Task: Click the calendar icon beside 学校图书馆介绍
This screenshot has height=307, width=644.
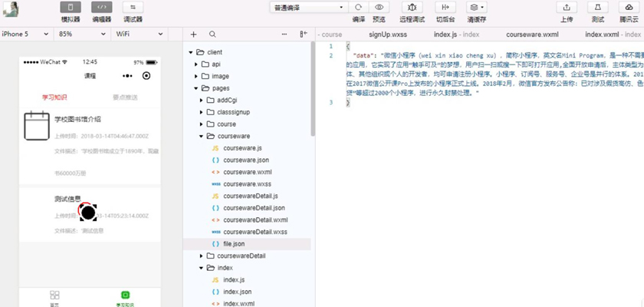Action: click(x=37, y=126)
